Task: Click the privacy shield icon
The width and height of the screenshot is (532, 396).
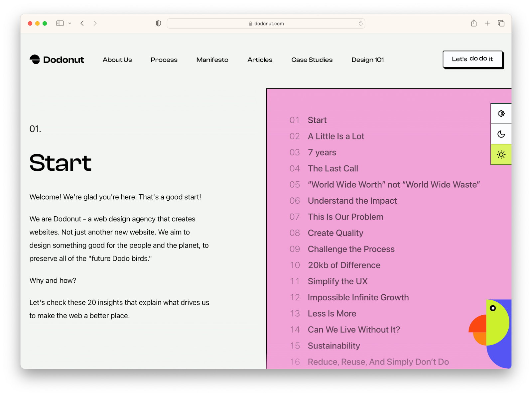Action: [158, 23]
